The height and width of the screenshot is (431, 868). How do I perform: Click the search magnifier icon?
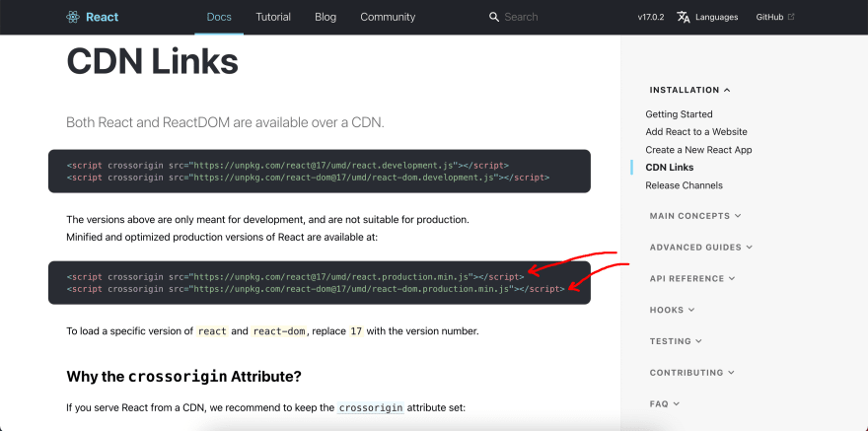[x=494, y=17]
